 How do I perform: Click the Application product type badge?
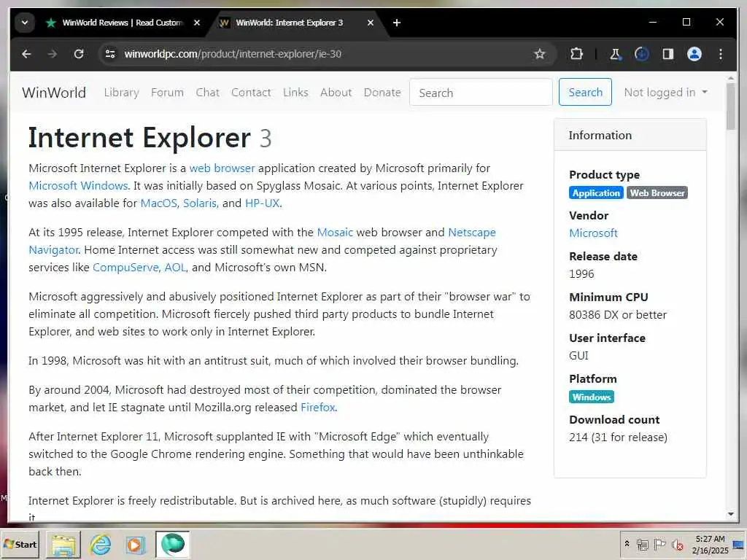coord(596,192)
